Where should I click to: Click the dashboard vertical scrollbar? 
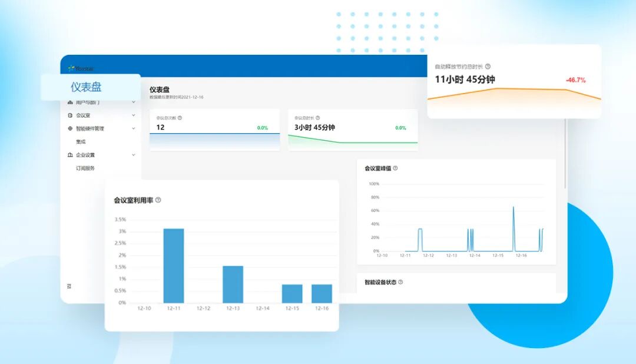click(565, 153)
